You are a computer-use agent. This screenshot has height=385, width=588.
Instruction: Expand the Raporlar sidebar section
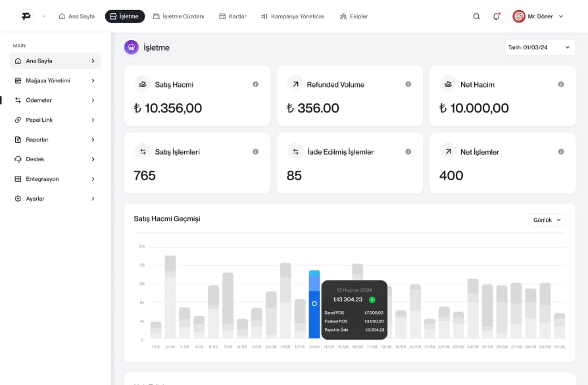(55, 140)
